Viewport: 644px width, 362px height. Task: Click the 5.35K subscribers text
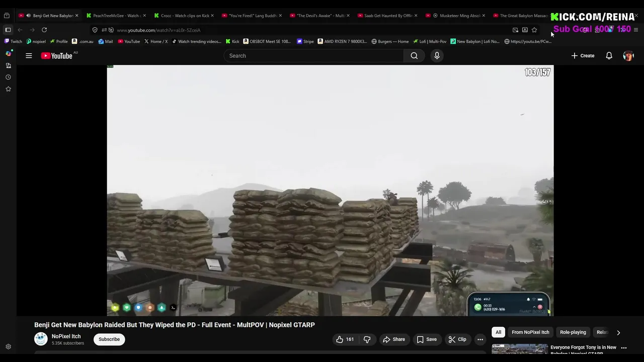pyautogui.click(x=68, y=343)
